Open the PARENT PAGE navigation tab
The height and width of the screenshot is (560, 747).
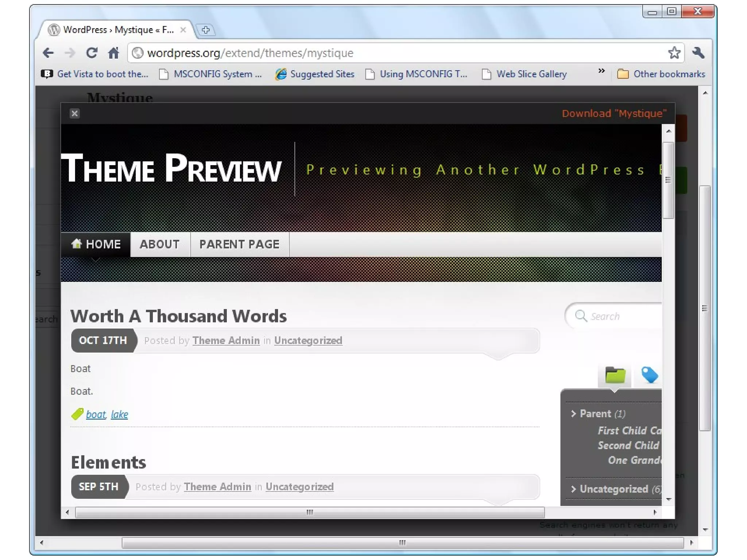(x=239, y=244)
